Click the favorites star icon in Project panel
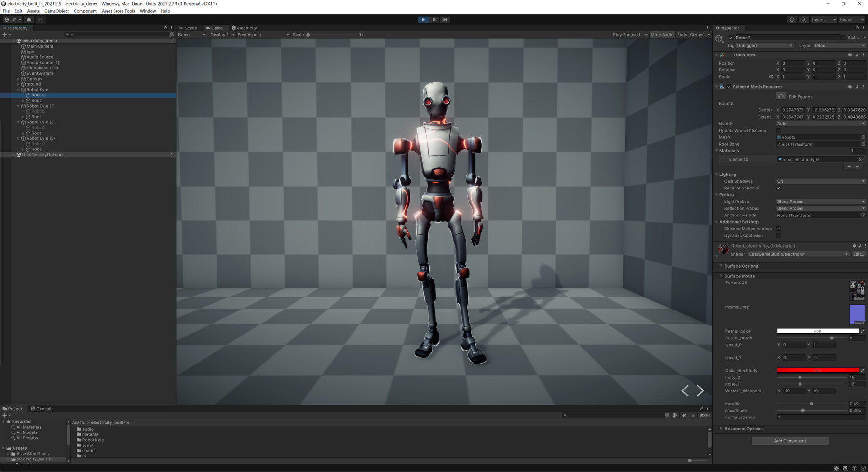The image size is (868, 472). 8,421
